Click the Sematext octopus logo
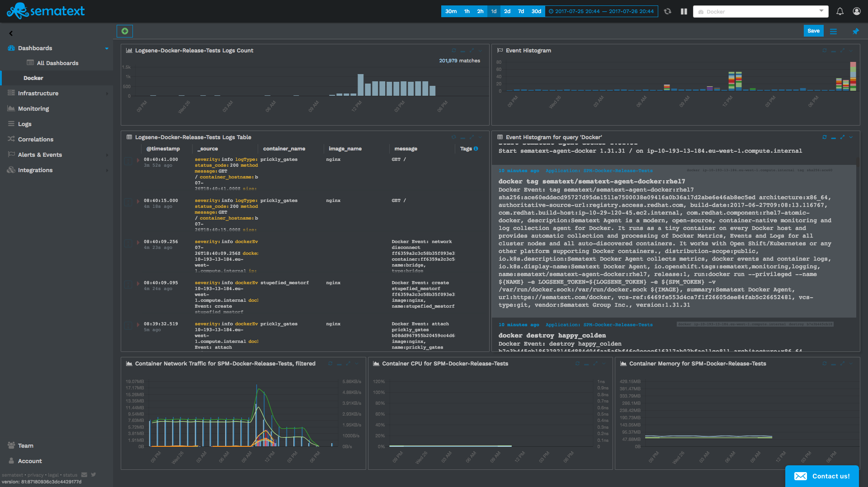The height and width of the screenshot is (487, 868). tap(18, 11)
